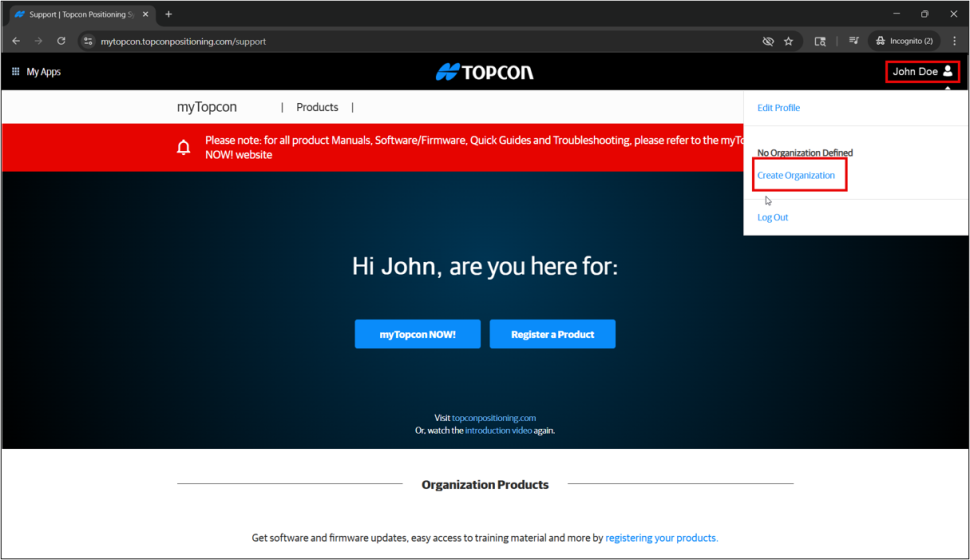Select Edit Profile from user menu

pos(778,108)
